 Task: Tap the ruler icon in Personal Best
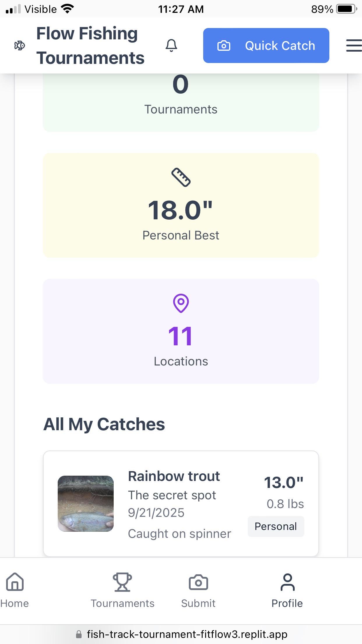click(181, 177)
